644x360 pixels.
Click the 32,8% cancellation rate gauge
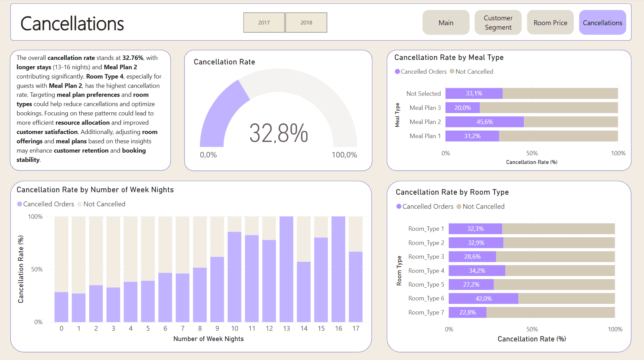coord(278,133)
